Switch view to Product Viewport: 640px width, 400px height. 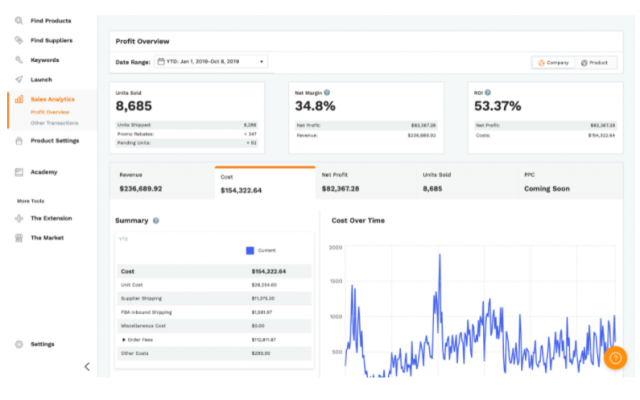click(x=595, y=63)
